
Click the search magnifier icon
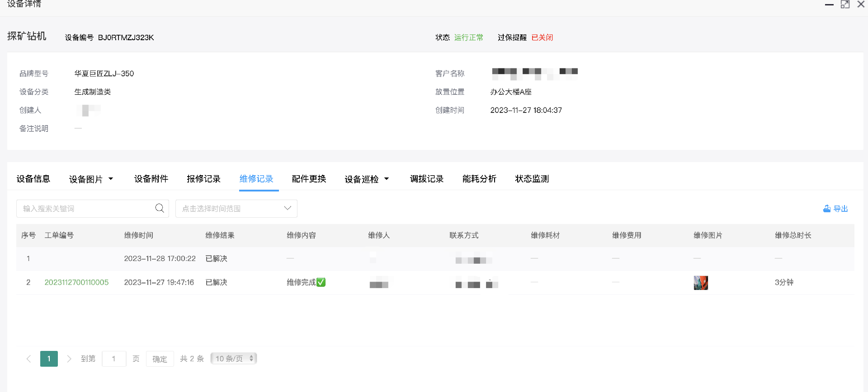(x=160, y=208)
